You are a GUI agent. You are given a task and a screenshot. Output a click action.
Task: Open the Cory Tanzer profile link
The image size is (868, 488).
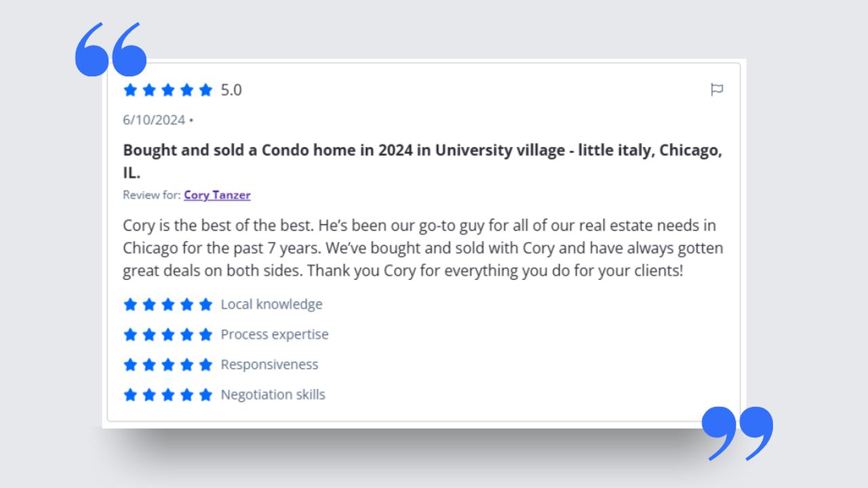tap(217, 195)
